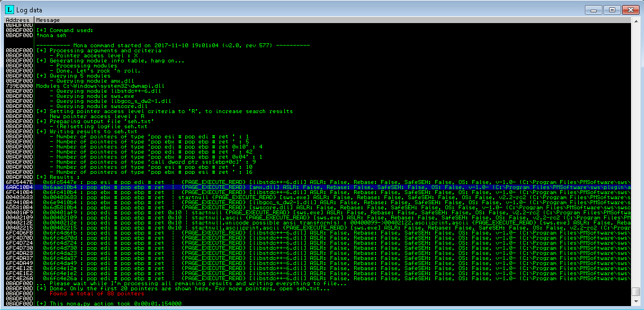Select result row at address 00401AF9
Image resolution: width=644 pixels, height=310 pixels.
(x=317, y=212)
